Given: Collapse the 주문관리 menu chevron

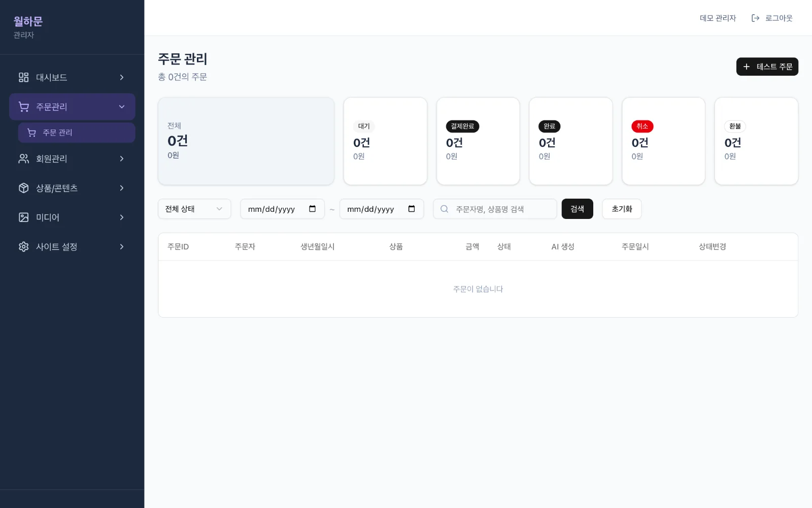Looking at the screenshot, I should click(122, 107).
